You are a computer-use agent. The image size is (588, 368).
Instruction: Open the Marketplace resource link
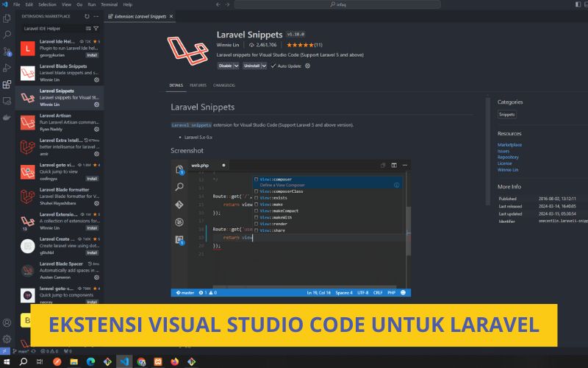[x=509, y=144]
